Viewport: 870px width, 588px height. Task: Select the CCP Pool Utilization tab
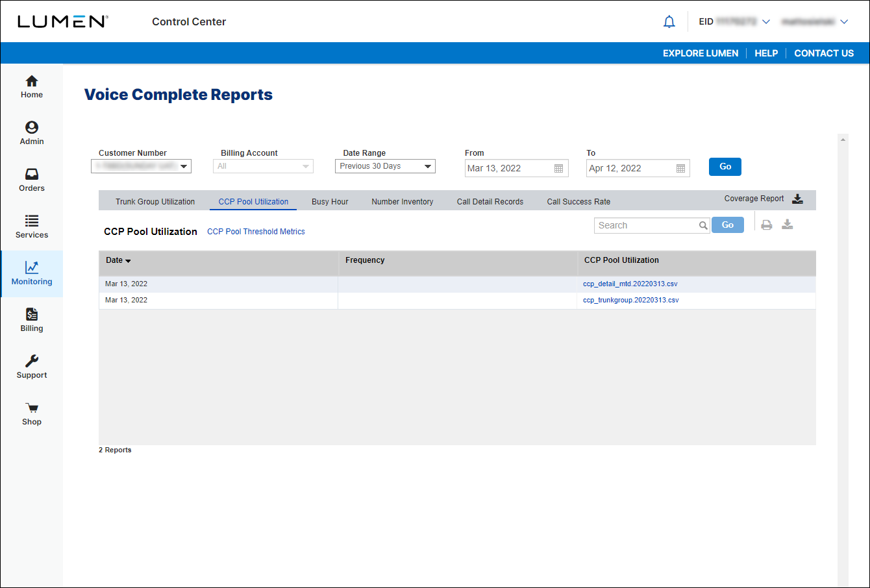253,202
